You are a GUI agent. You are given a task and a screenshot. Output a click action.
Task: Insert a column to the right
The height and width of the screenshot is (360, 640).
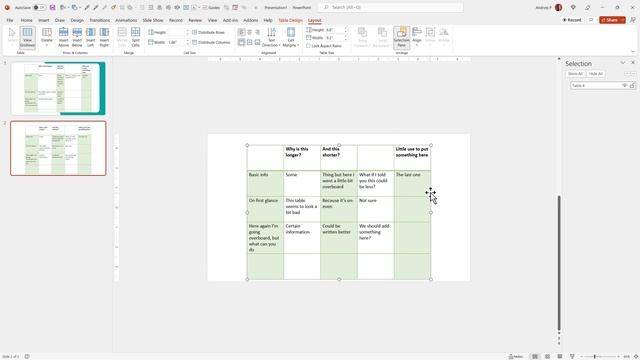(x=104, y=37)
